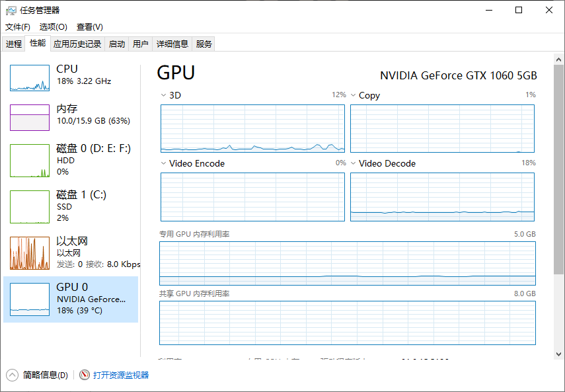Open the 选项(O) menu
565x392 pixels.
[x=53, y=27]
